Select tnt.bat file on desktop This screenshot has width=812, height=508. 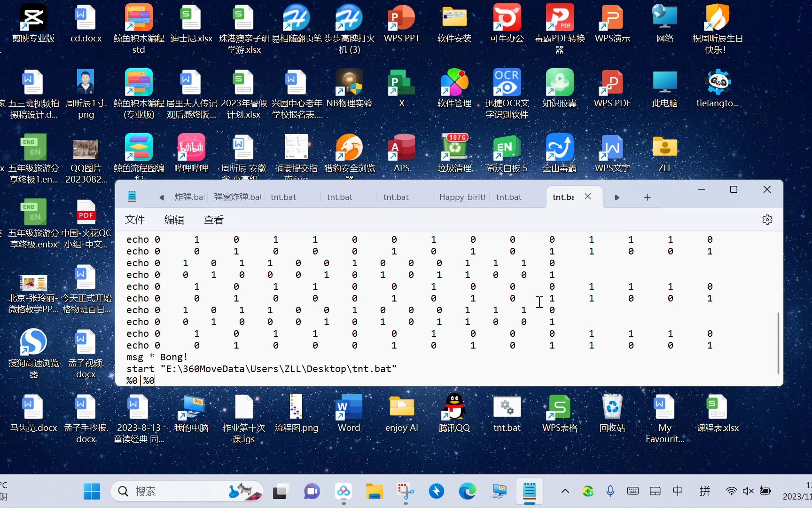coord(507,413)
